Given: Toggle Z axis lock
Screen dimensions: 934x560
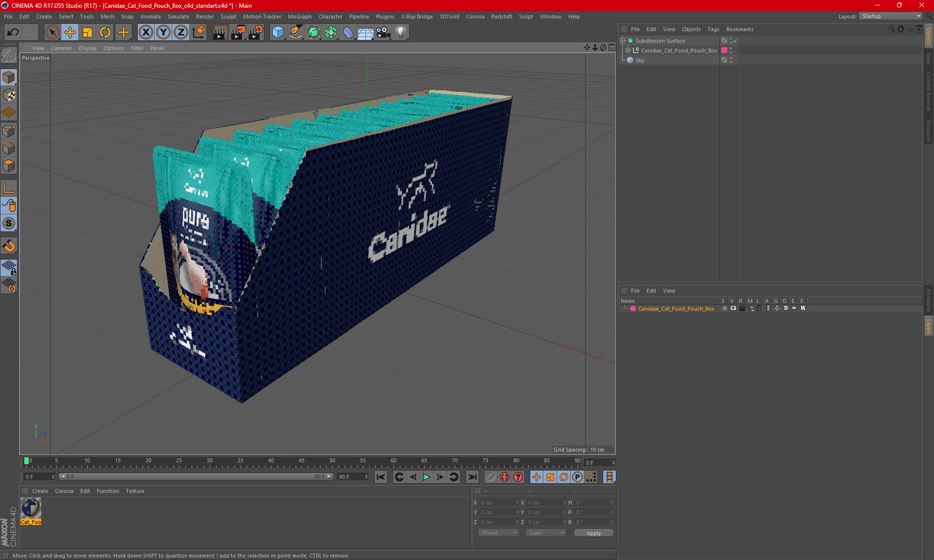Looking at the screenshot, I should [181, 33].
